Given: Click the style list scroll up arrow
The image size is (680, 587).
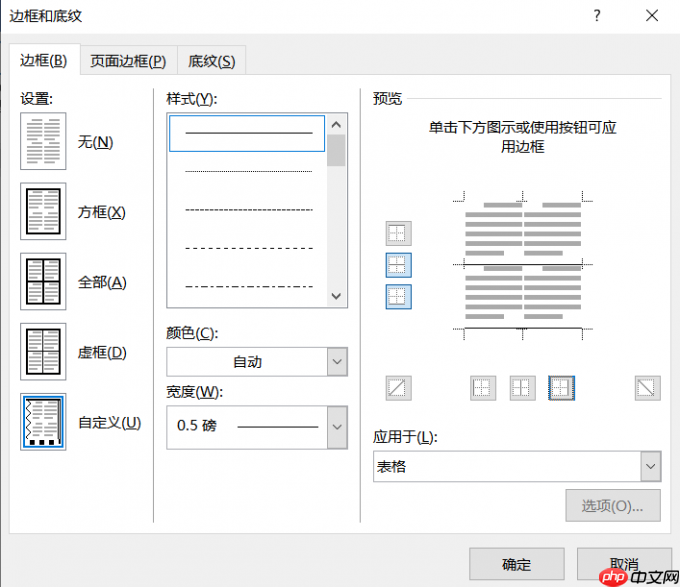Looking at the screenshot, I should pyautogui.click(x=336, y=125).
